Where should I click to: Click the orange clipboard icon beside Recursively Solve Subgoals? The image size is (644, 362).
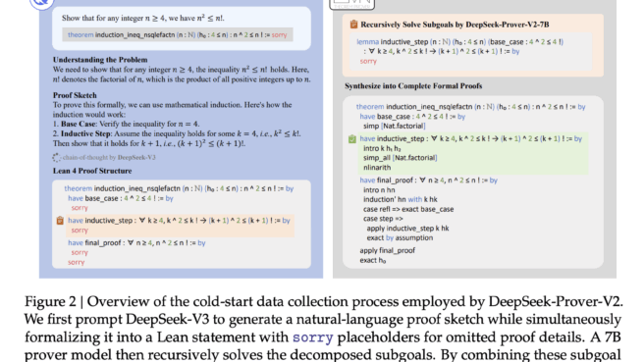353,25
